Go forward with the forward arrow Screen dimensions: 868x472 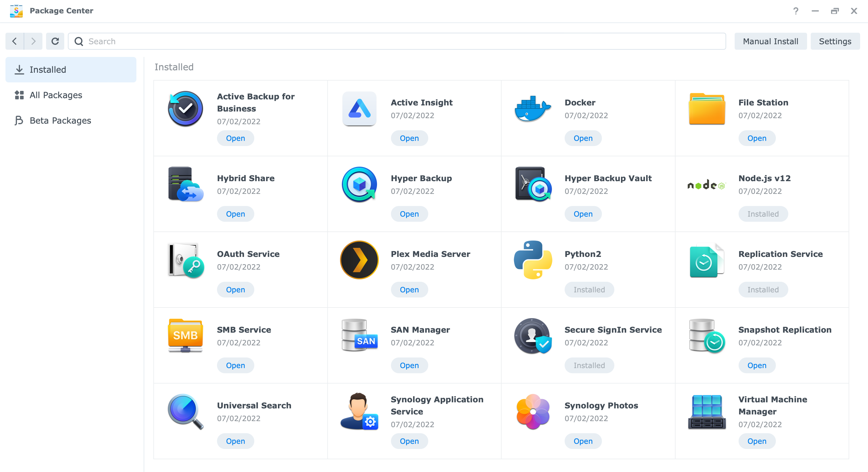[33, 41]
